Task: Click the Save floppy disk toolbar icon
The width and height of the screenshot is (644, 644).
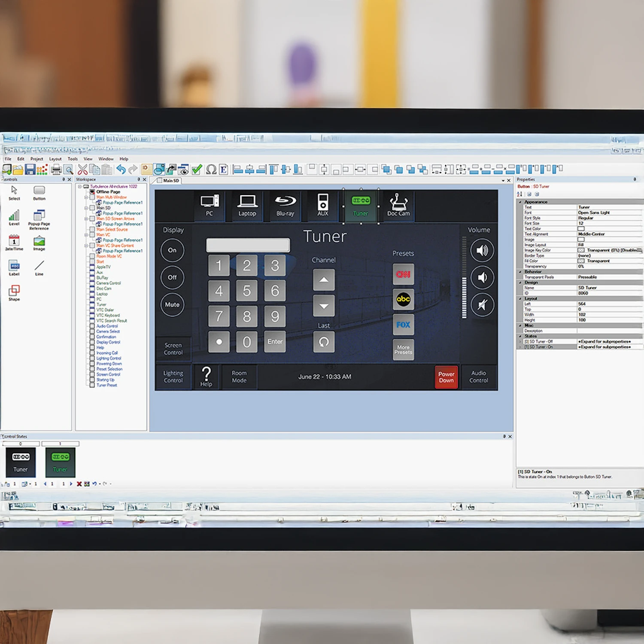Action: [x=30, y=170]
